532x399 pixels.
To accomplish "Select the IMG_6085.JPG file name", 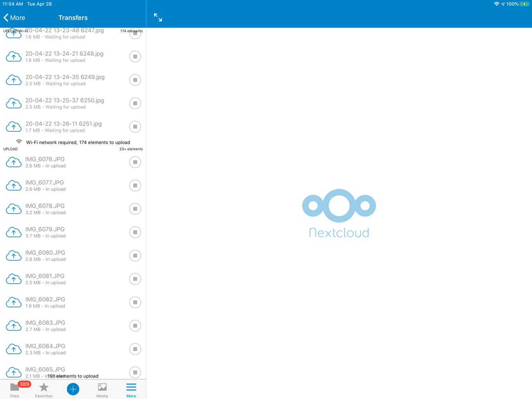I will point(45,369).
